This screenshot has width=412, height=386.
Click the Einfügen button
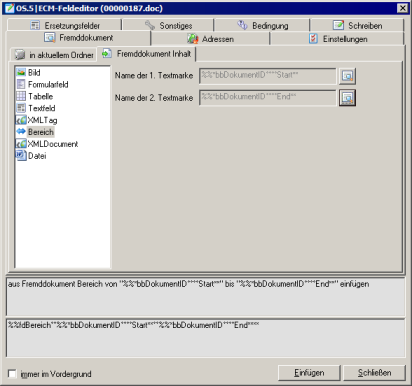[x=309, y=373]
